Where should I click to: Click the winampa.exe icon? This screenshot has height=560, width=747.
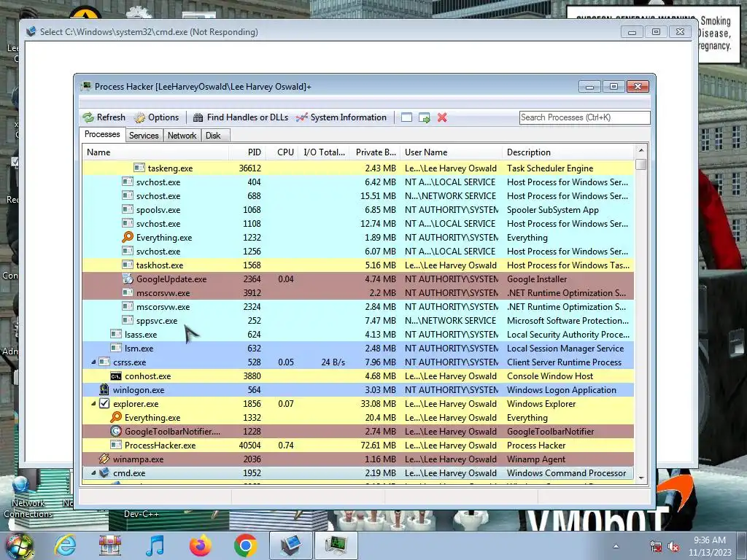coord(104,459)
